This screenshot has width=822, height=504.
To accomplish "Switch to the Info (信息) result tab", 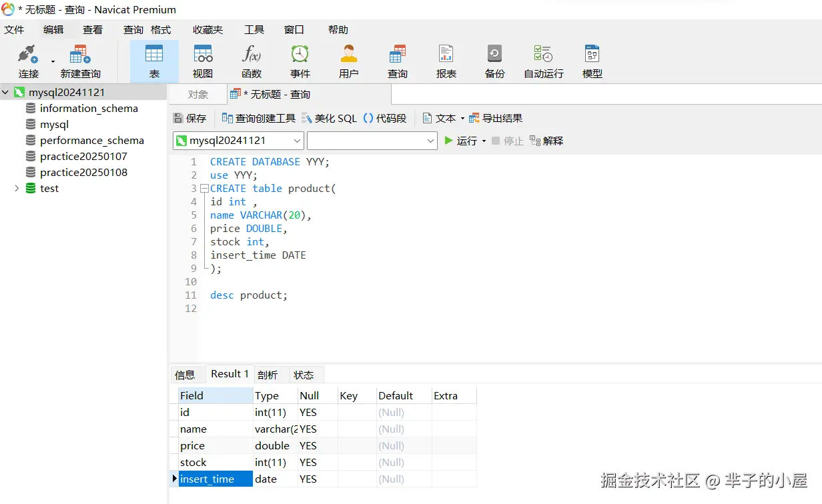I will [185, 375].
